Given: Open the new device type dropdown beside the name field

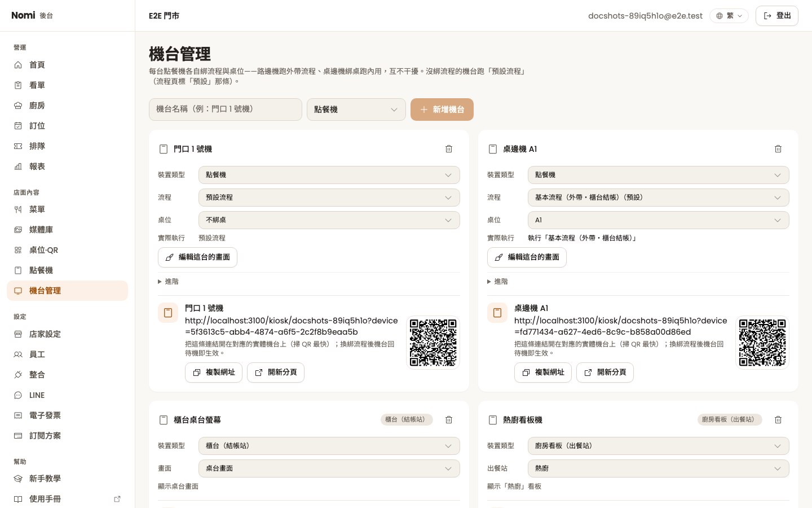Looking at the screenshot, I should [356, 110].
